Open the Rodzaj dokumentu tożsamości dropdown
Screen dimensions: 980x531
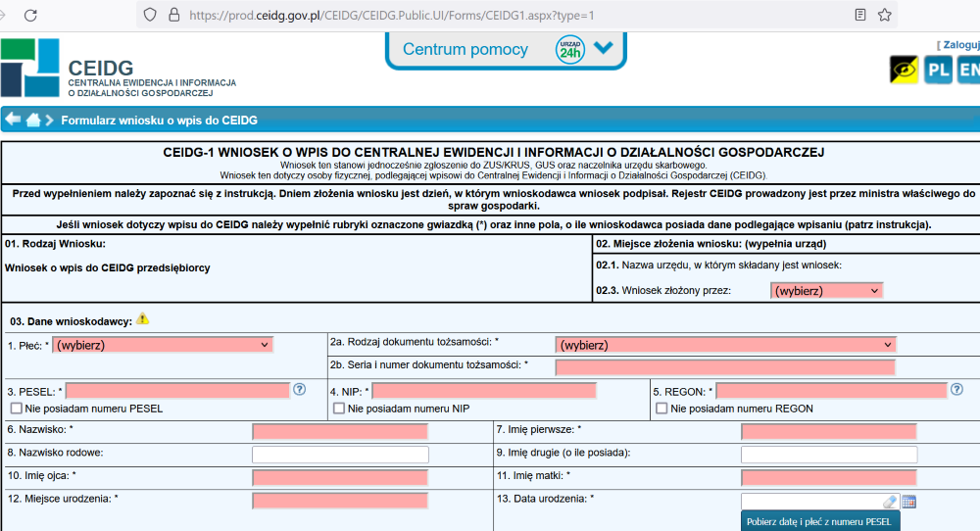[725, 345]
